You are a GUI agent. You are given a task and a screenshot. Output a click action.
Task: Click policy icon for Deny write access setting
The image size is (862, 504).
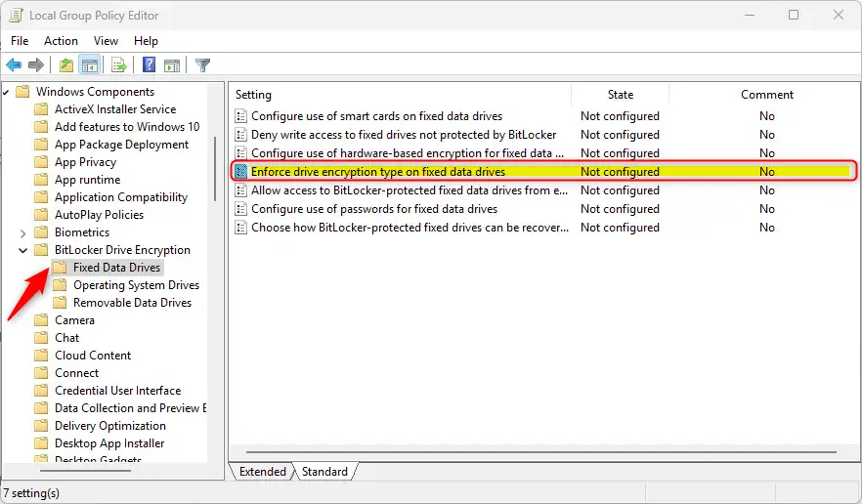point(240,135)
